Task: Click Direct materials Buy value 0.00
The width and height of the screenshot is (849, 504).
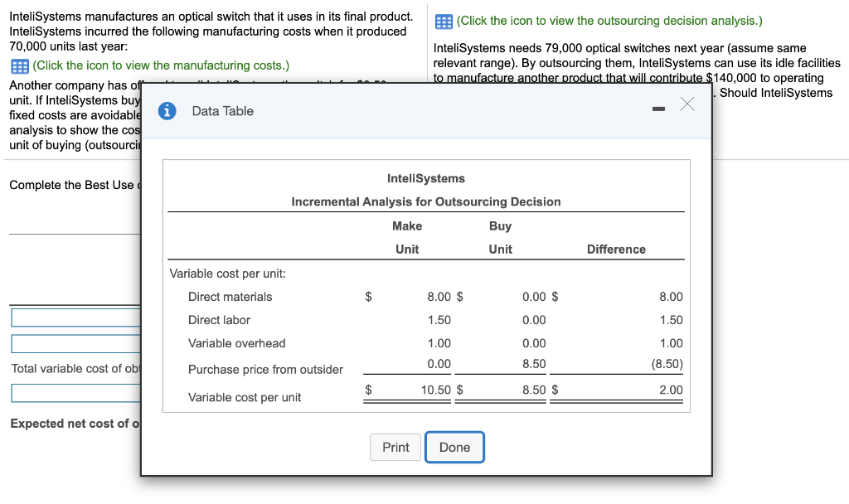Action: pyautogui.click(x=534, y=297)
